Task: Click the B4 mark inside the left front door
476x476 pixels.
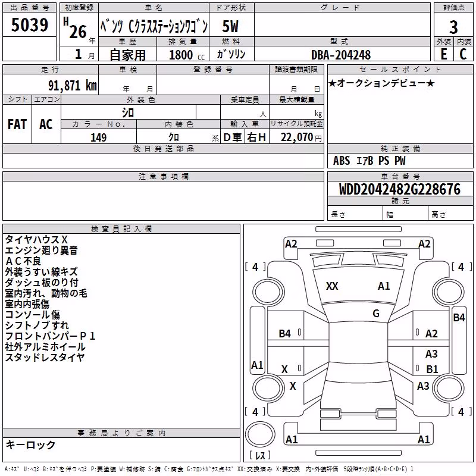Action: click(x=285, y=334)
